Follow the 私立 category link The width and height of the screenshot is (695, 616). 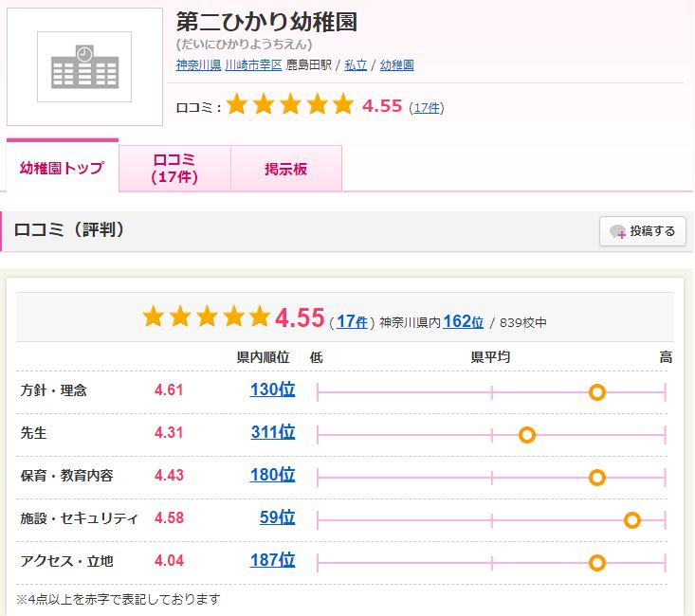pyautogui.click(x=356, y=65)
